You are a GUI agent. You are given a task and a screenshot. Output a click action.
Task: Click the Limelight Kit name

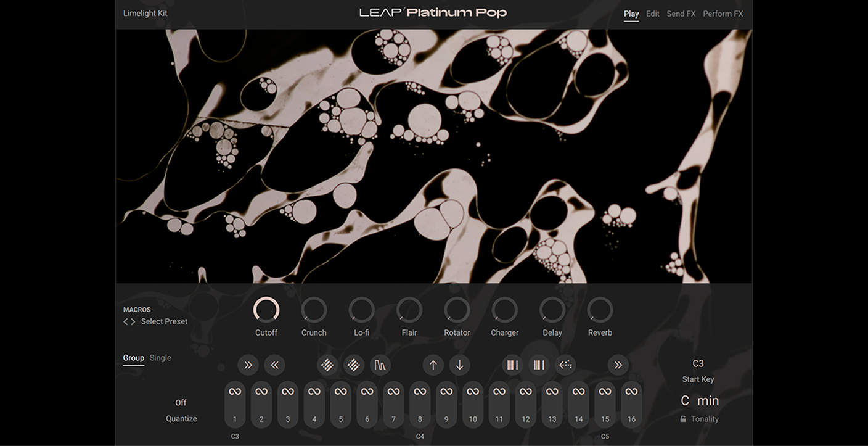(145, 13)
